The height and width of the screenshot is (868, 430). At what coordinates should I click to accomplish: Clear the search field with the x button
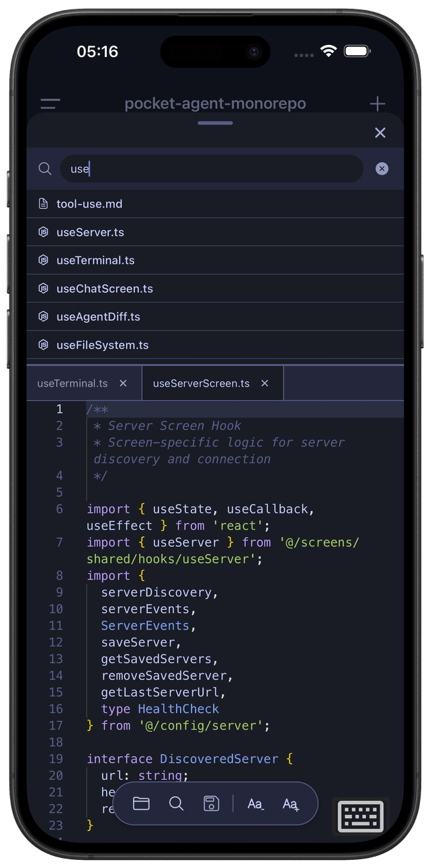[382, 168]
